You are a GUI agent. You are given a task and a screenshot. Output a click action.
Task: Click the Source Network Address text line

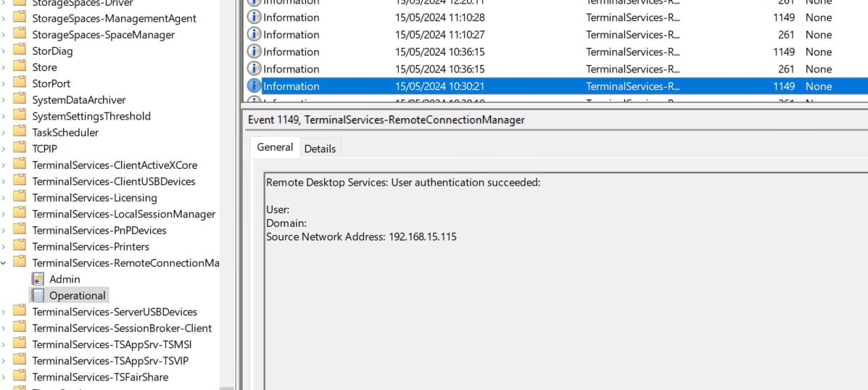(x=361, y=237)
